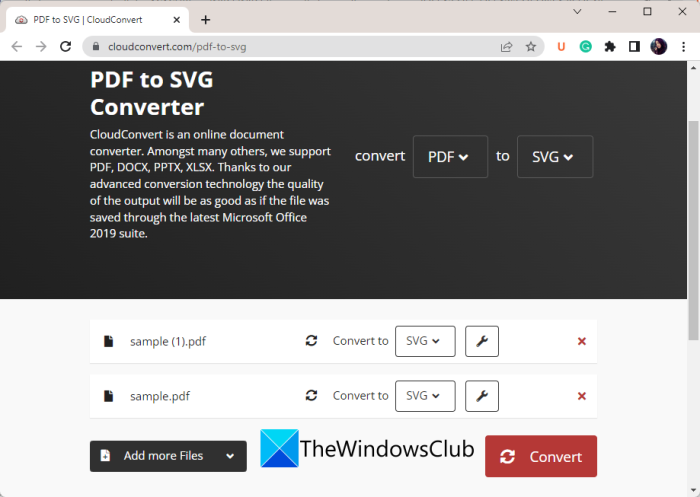Click the sample (1).pdf file name
Image resolution: width=700 pixels, height=497 pixels.
point(168,342)
